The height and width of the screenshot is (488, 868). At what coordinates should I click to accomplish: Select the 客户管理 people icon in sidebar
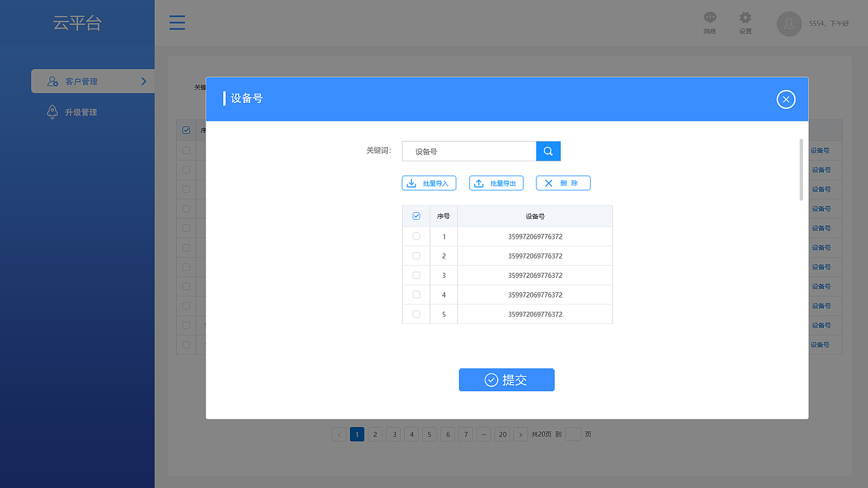[x=53, y=81]
